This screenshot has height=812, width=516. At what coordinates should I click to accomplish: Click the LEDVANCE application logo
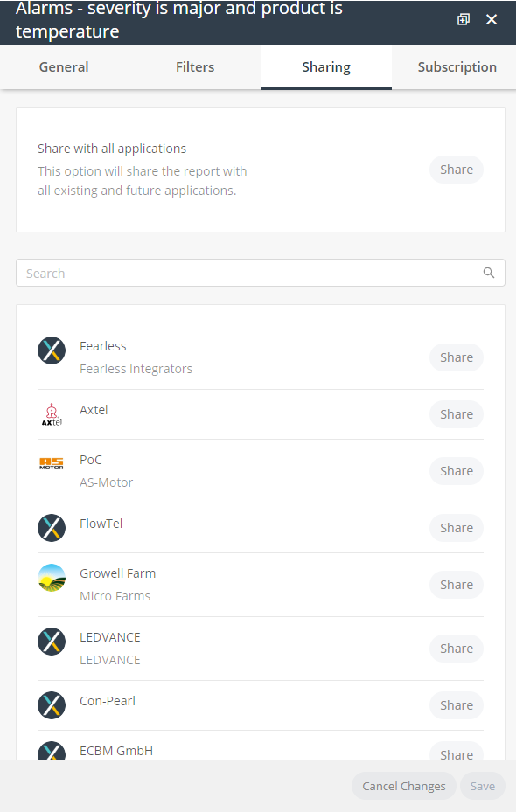[51, 641]
